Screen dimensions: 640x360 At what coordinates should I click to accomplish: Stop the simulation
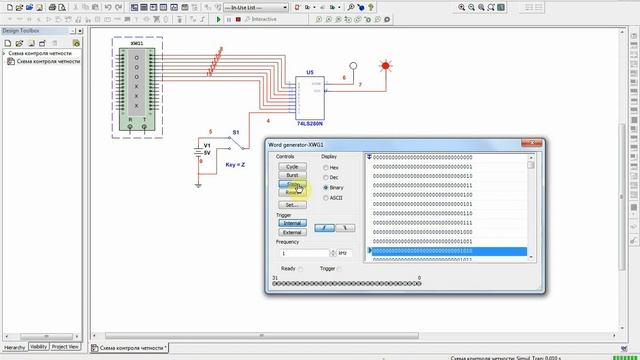(238, 19)
